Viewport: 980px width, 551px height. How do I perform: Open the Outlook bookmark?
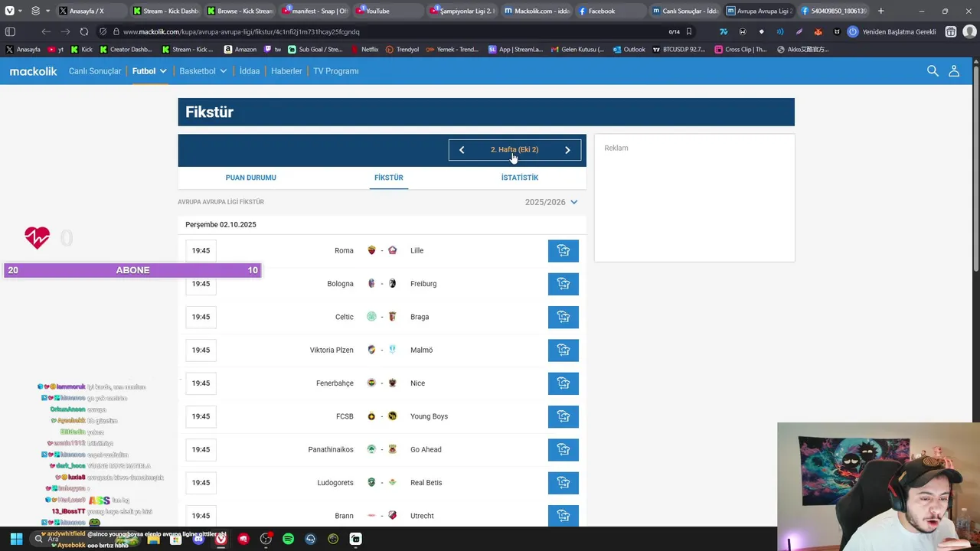629,49
